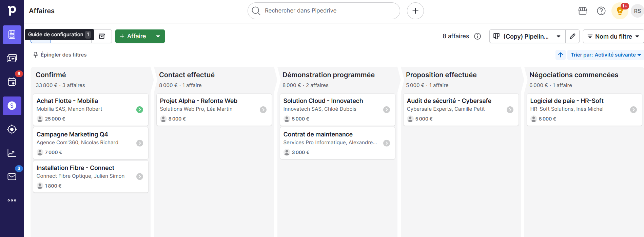The height and width of the screenshot is (237, 644).
Task: Click 33 800 € · 3 affaires summary
Action: tap(60, 85)
